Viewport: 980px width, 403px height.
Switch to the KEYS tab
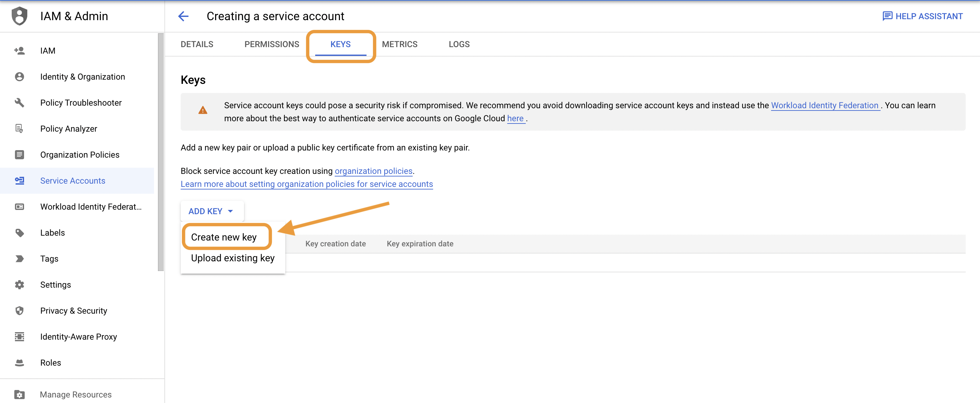pyautogui.click(x=341, y=44)
